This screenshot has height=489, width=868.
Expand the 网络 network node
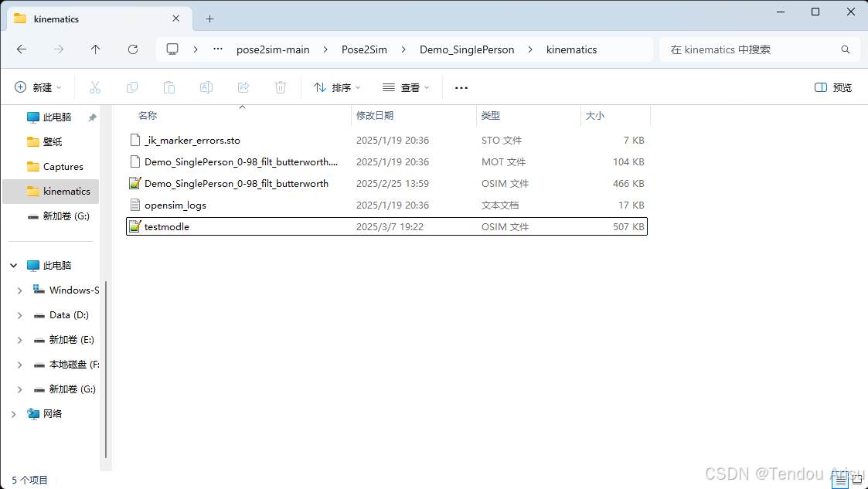(14, 414)
